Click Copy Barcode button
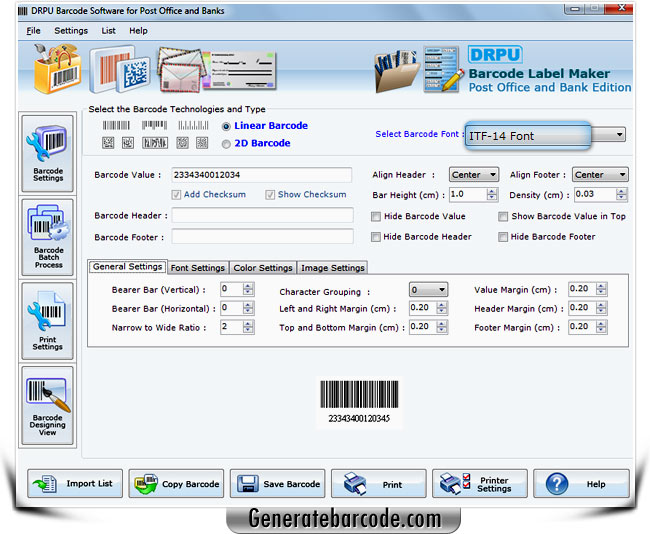This screenshot has width=650, height=534. click(176, 484)
